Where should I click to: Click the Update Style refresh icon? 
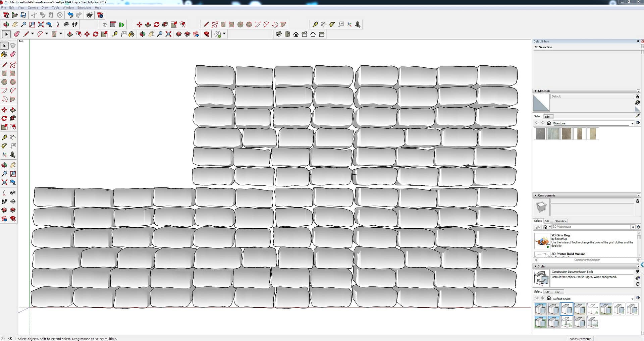[637, 284]
